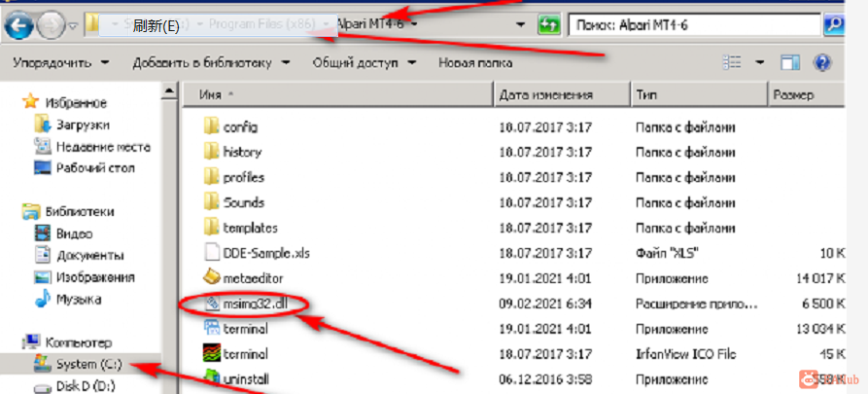Click the search magnifier button
Screen dimensions: 868x394
point(833,25)
